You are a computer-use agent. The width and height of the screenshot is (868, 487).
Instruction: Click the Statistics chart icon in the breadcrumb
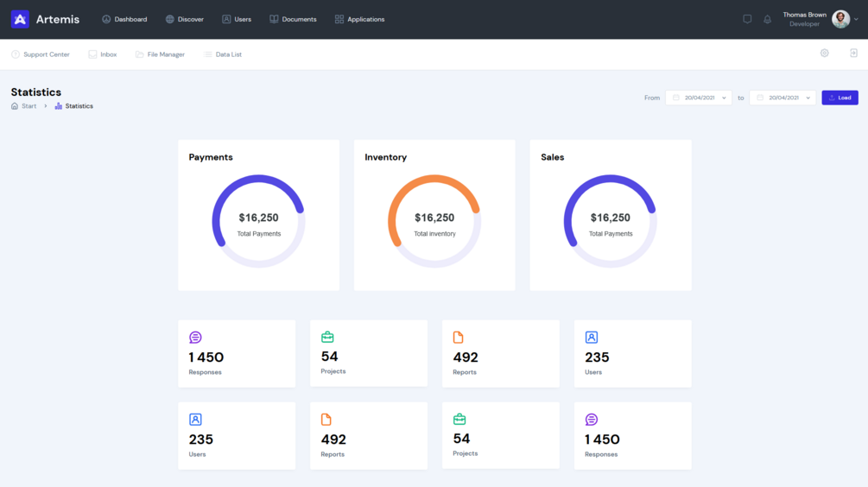(58, 106)
